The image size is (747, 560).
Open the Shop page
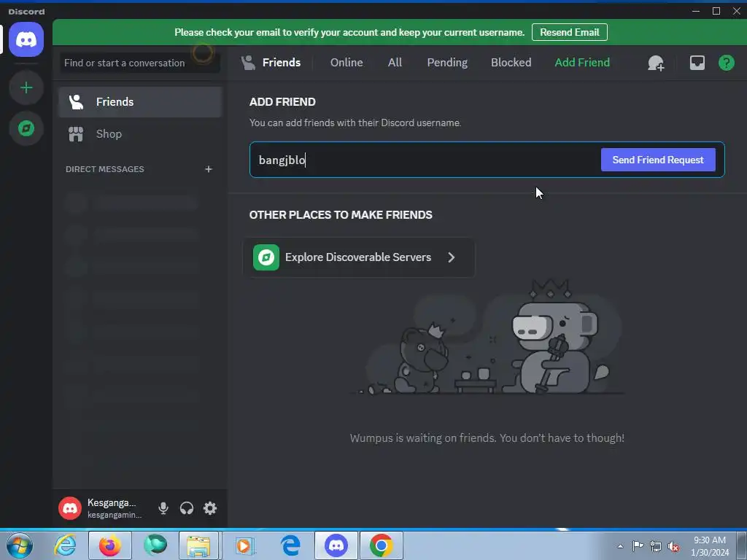[x=140, y=134]
